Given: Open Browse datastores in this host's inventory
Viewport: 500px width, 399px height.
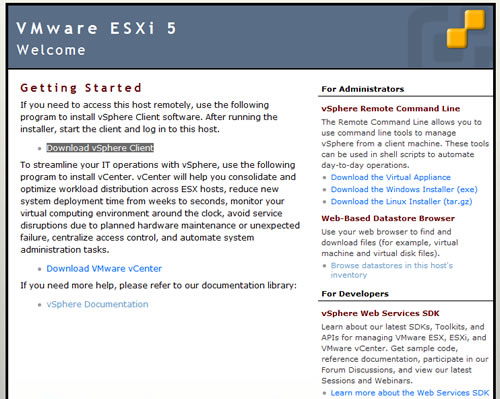Looking at the screenshot, I should coord(392,270).
